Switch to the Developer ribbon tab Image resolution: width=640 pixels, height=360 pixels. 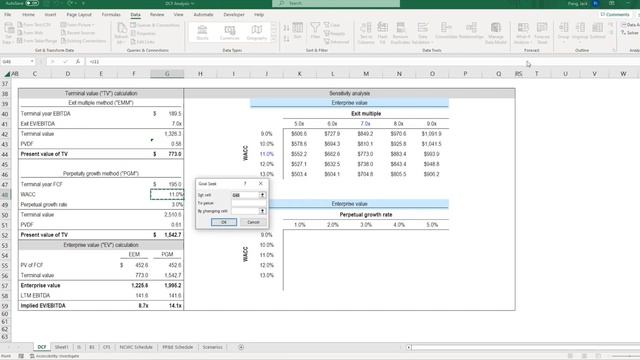click(234, 15)
